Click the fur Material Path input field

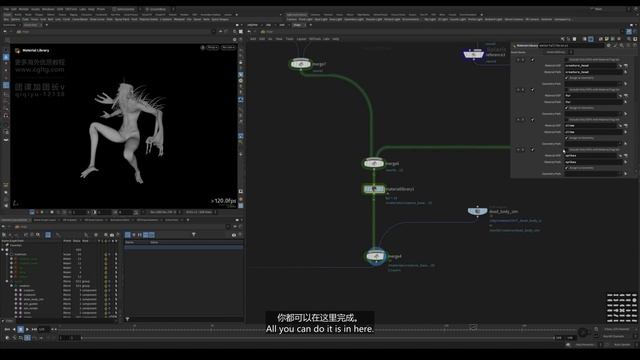(594, 102)
